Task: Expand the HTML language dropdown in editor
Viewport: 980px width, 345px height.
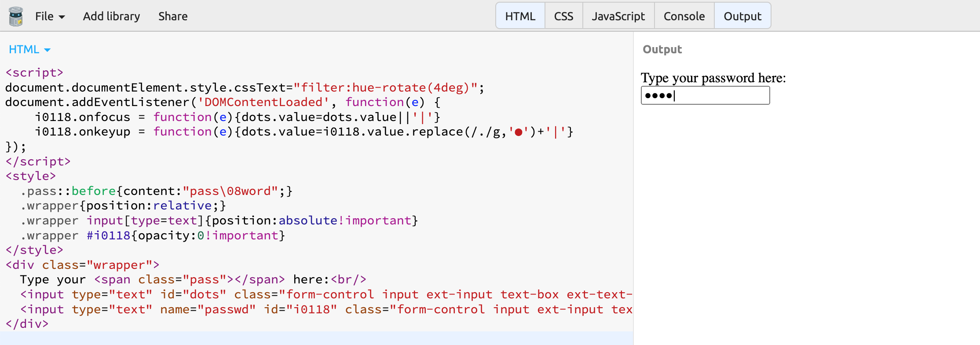Action: pyautogui.click(x=29, y=49)
